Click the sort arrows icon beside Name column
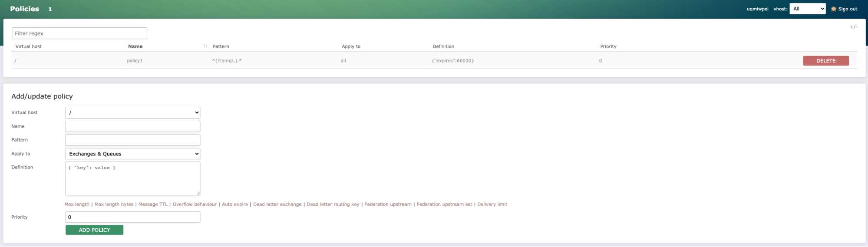 205,46
